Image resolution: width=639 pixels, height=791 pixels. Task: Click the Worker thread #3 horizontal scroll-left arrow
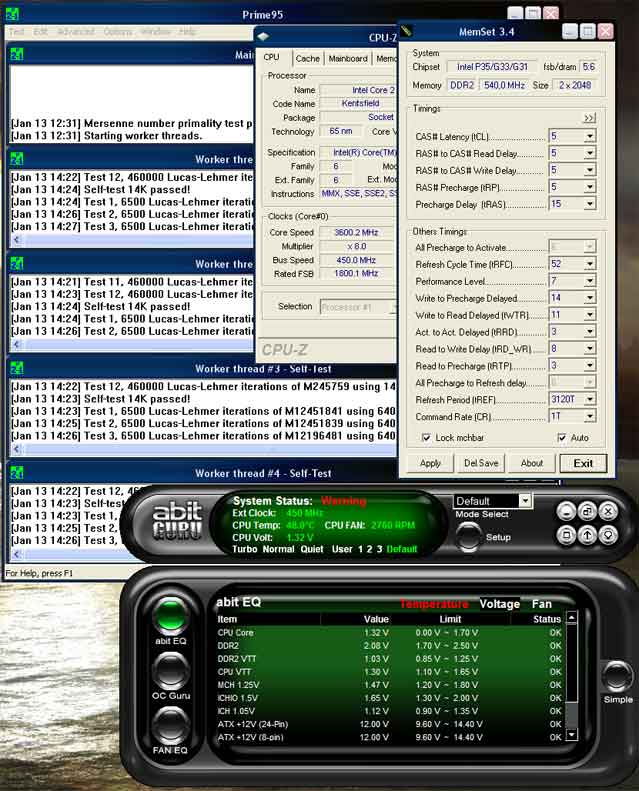point(17,448)
